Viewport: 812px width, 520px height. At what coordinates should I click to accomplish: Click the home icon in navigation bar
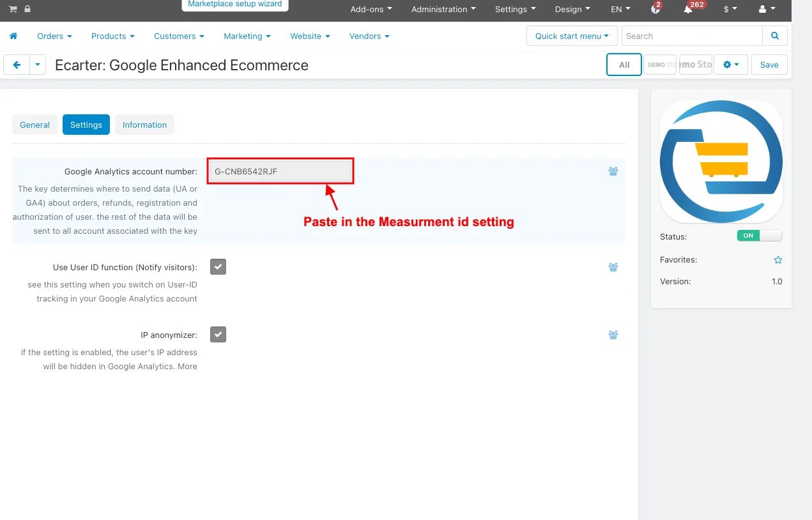pos(13,36)
